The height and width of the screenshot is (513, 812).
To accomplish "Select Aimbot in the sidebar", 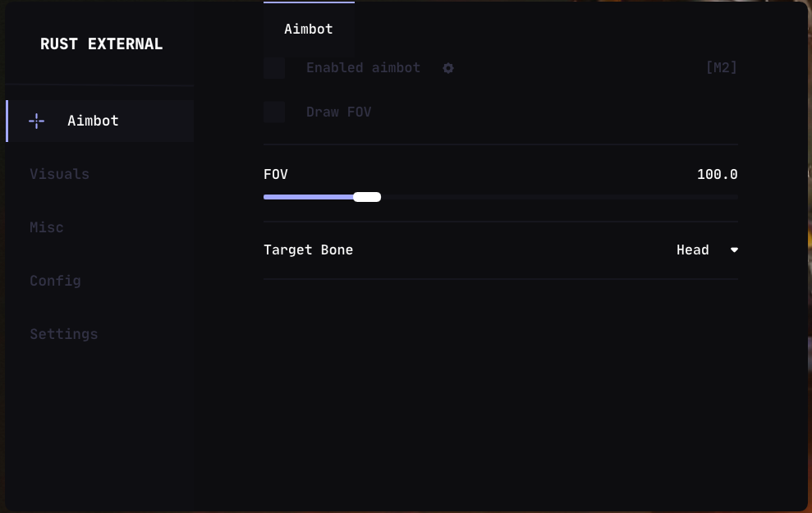I will click(93, 121).
